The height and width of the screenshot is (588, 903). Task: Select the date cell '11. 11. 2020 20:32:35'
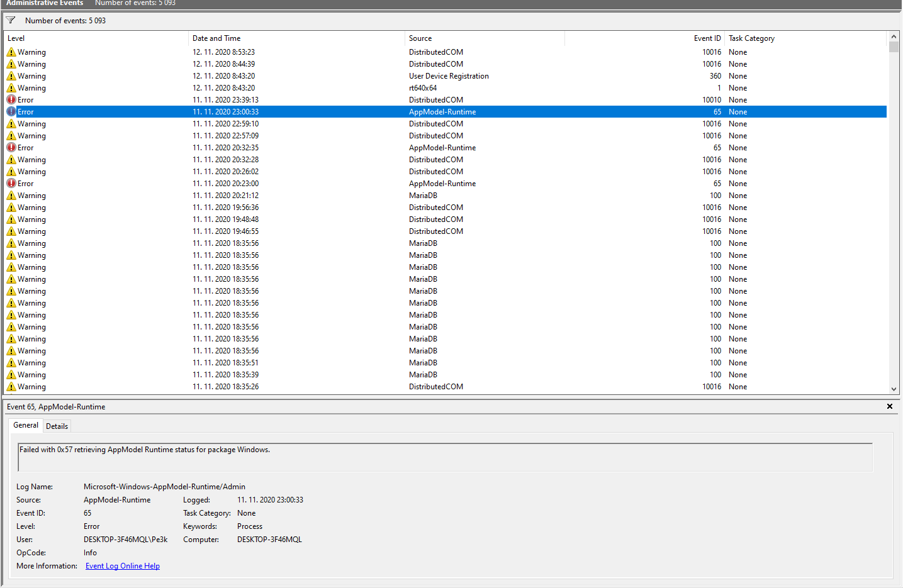point(225,148)
